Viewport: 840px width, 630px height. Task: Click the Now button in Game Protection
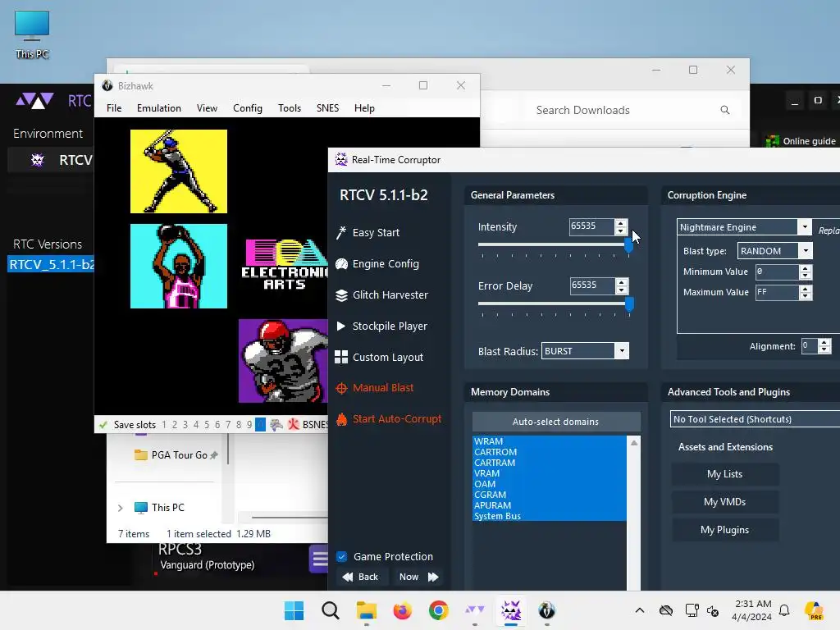[418, 577]
